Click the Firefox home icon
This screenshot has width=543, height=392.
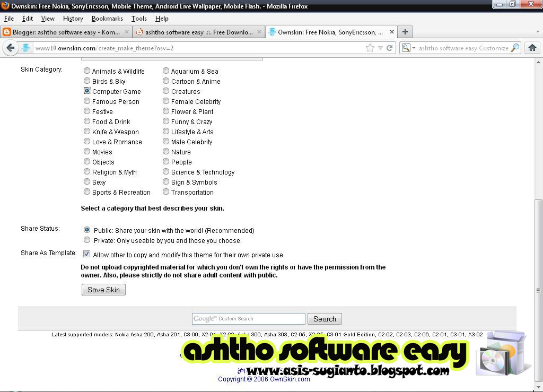(532, 48)
